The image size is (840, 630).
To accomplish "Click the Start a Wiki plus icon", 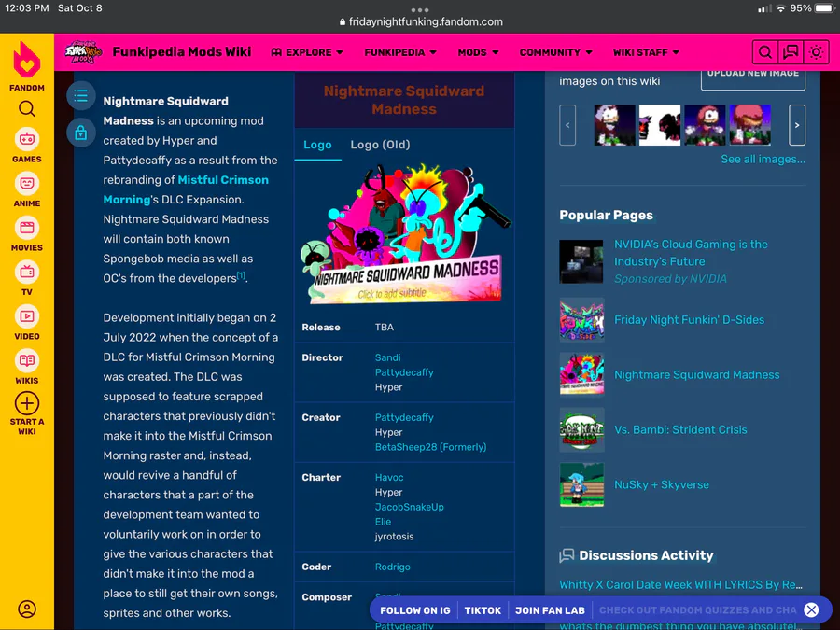I will [27, 403].
